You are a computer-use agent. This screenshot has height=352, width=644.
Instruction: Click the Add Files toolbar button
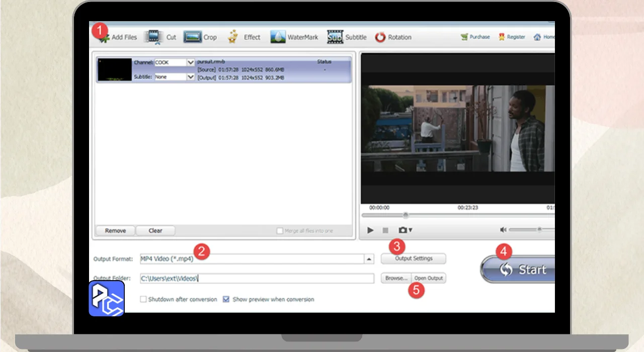coord(117,37)
